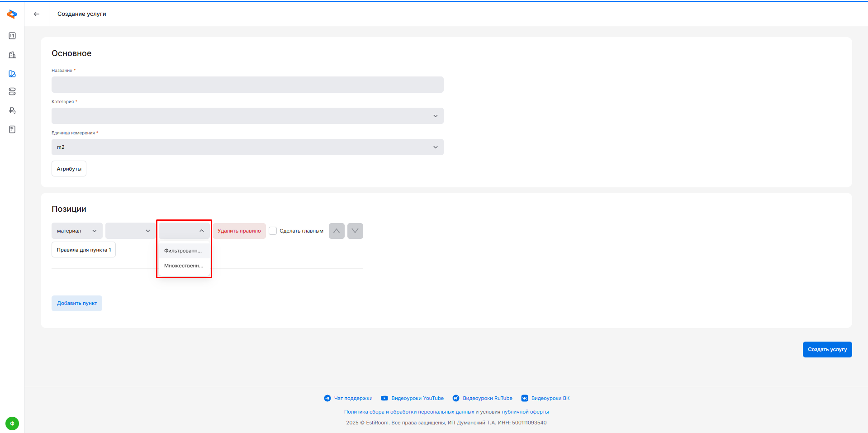The image size is (868, 433).
Task: Click into the Название input field
Action: tap(247, 85)
